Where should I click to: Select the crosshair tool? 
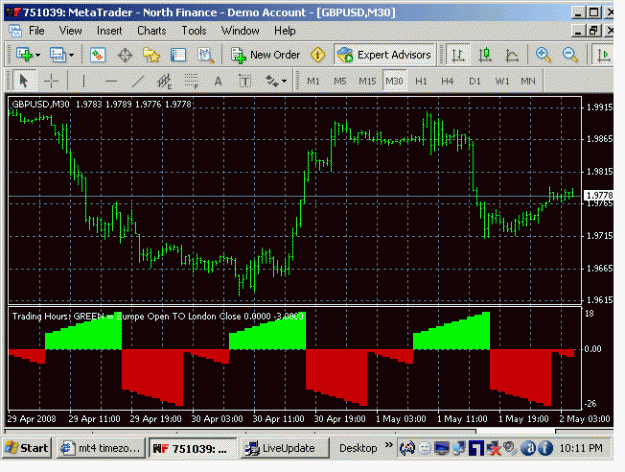coord(51,81)
